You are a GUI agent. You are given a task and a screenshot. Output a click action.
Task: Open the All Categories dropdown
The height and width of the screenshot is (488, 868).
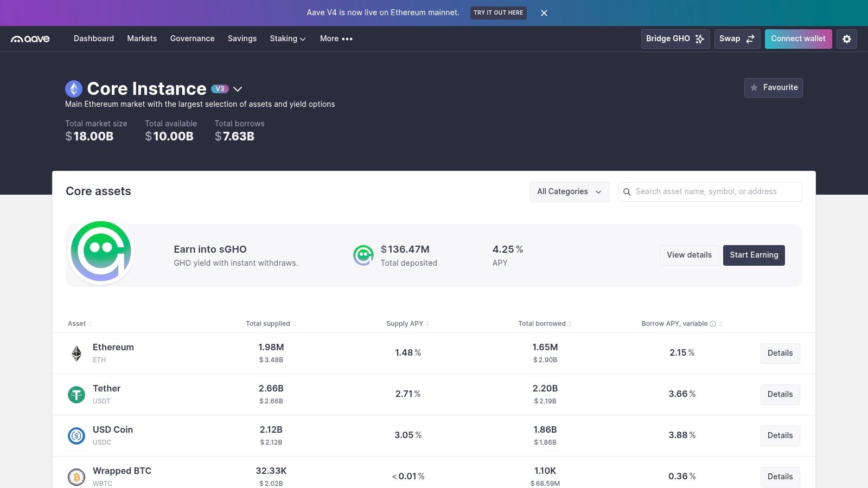(x=570, y=192)
